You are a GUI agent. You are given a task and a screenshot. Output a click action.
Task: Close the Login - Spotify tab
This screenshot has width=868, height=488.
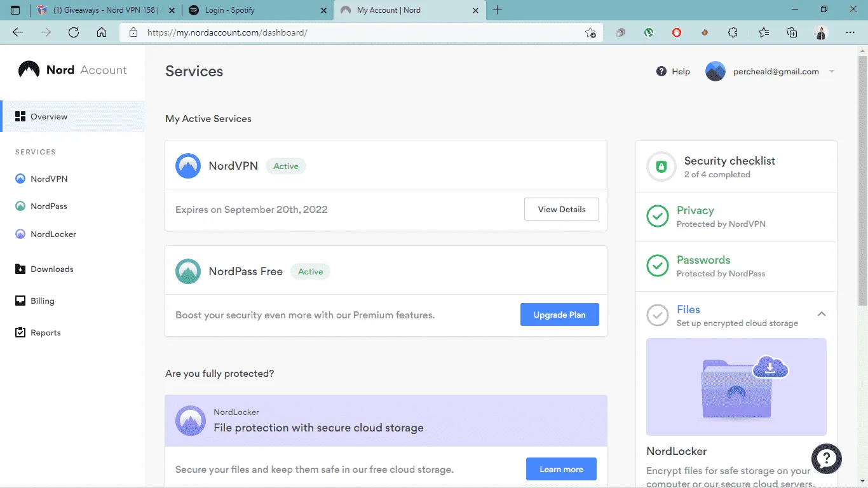tap(324, 10)
